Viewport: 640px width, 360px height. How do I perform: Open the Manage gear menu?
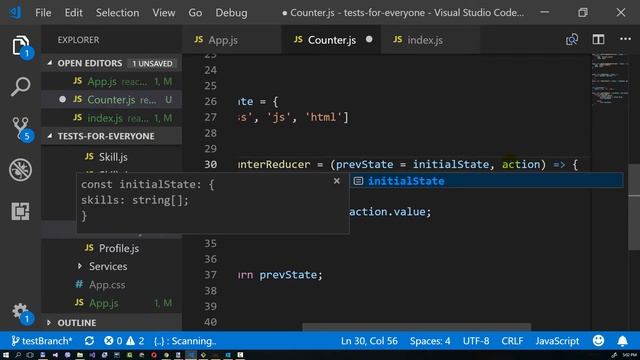tap(20, 312)
